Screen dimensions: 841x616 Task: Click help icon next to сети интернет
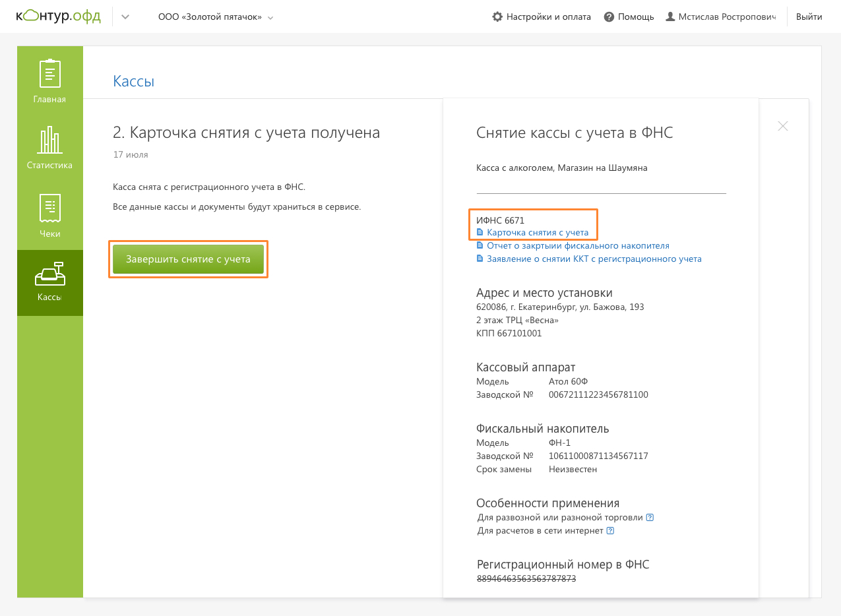(610, 531)
